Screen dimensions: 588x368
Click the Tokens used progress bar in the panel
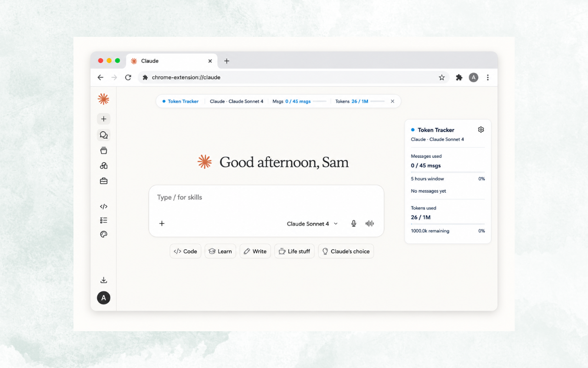[448, 224]
